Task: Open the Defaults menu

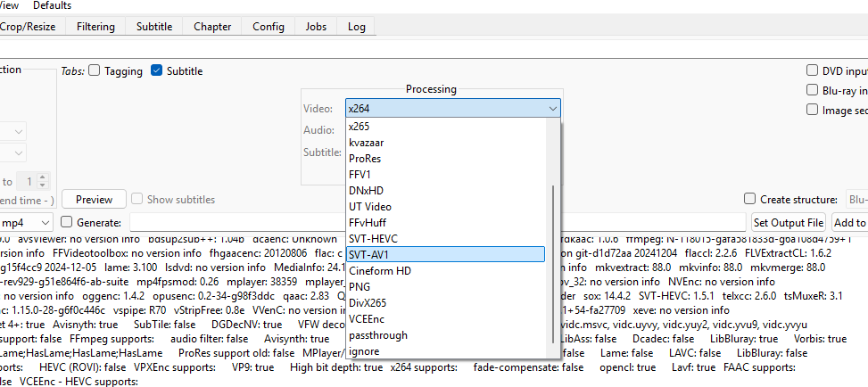Action: pyautogui.click(x=52, y=5)
